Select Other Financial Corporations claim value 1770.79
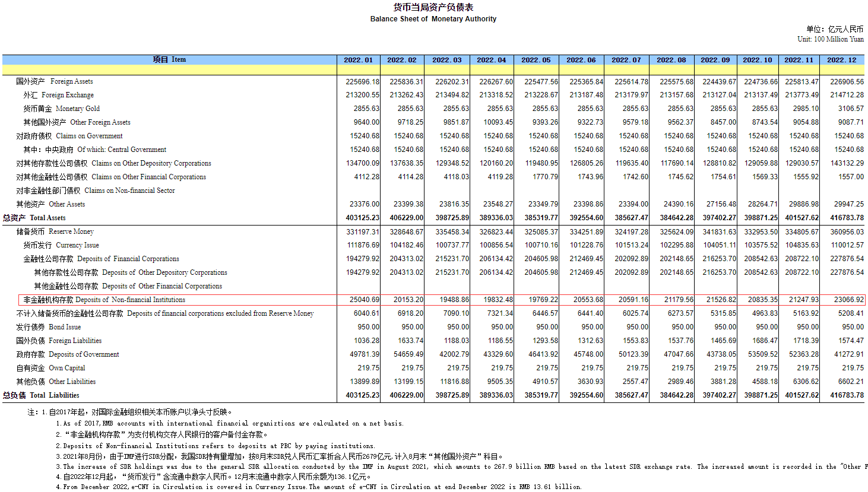This screenshot has width=868, height=492. [x=545, y=177]
